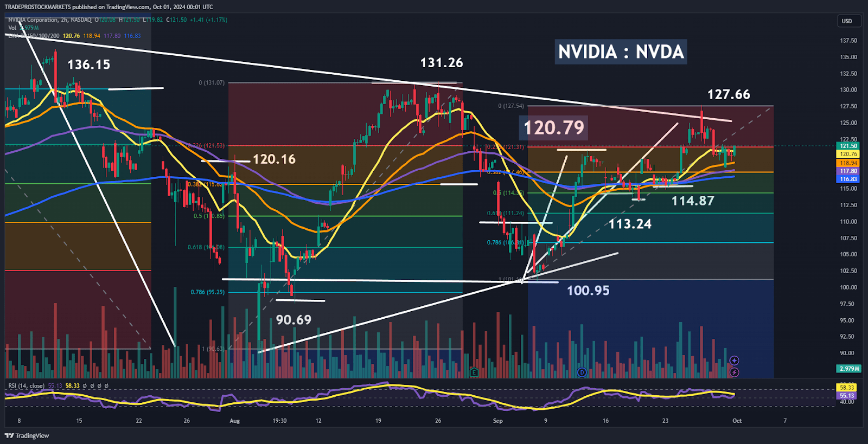Viewport: 868px width, 444px height.
Task: Click the +1.41 (+1.17%) change in the legend
Action: click(x=208, y=20)
